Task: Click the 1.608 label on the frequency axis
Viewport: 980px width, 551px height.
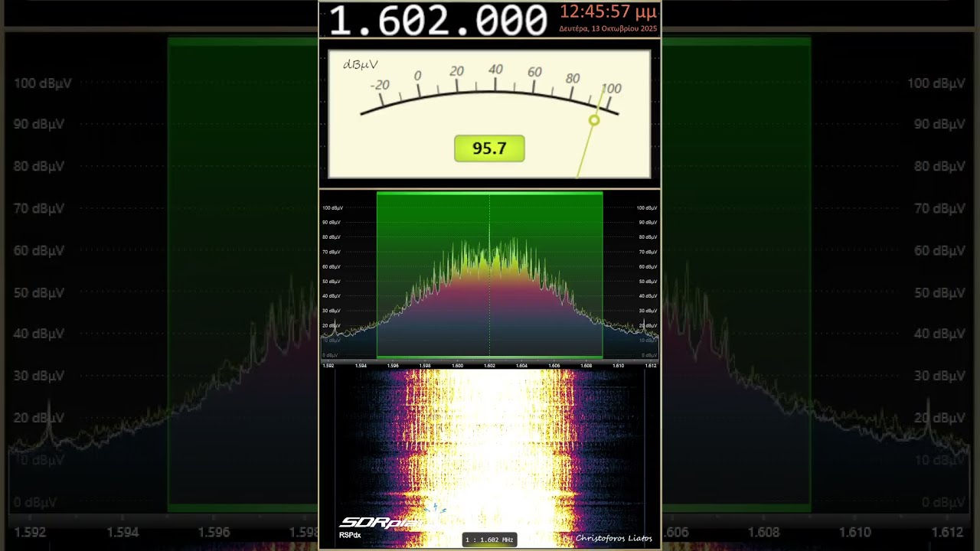Action: point(586,366)
